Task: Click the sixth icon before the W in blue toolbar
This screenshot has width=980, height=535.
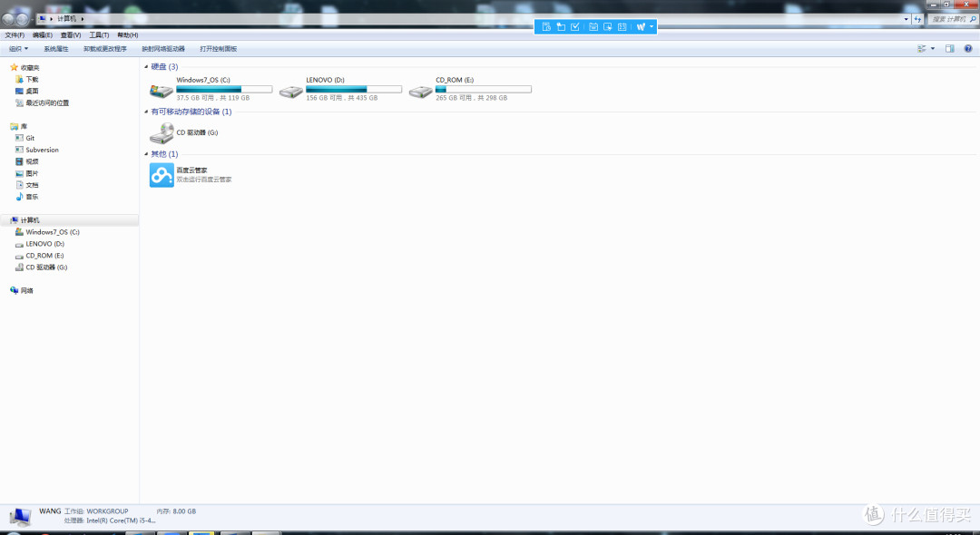Action: click(x=622, y=27)
